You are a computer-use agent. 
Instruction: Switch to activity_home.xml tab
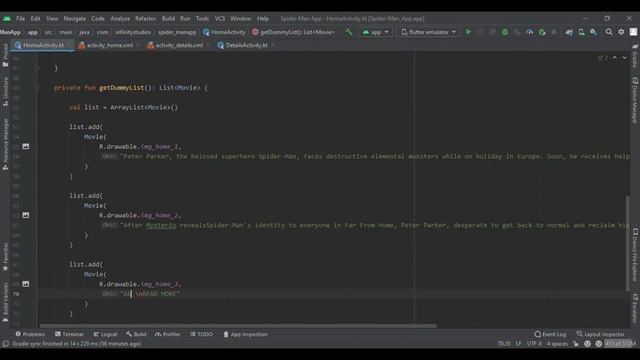109,45
